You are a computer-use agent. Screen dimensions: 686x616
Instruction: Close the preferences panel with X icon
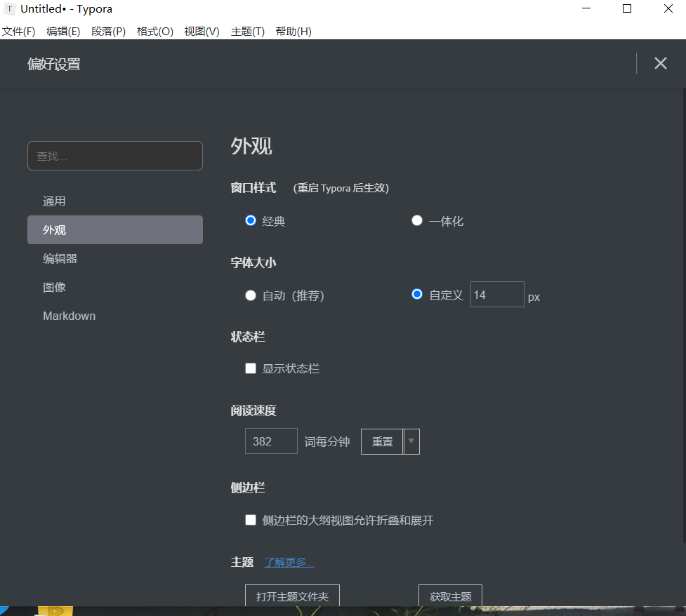click(660, 63)
